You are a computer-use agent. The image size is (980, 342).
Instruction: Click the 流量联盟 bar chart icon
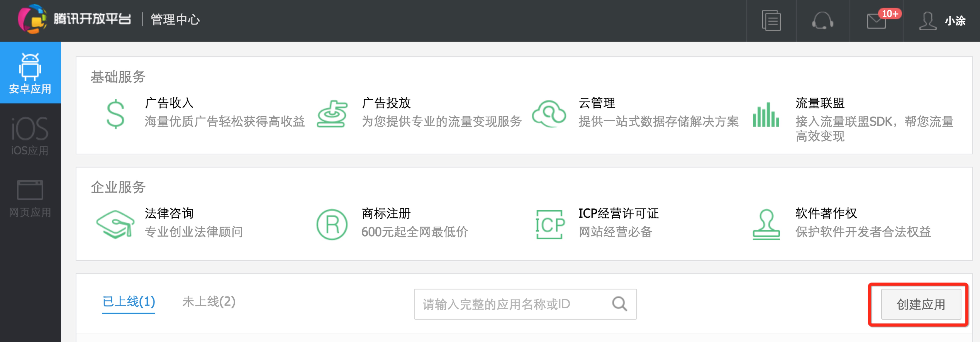pos(766,114)
